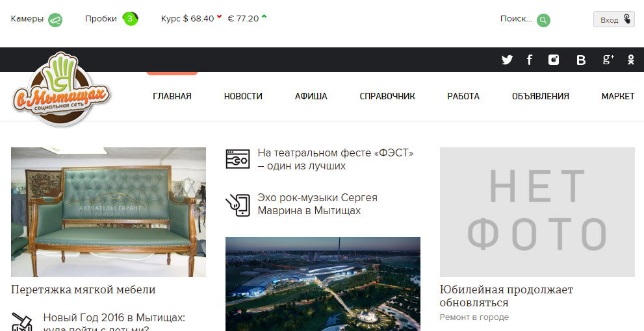Click the icon beside the ФЭСТ theatre article
The image size is (644, 331).
[237, 159]
